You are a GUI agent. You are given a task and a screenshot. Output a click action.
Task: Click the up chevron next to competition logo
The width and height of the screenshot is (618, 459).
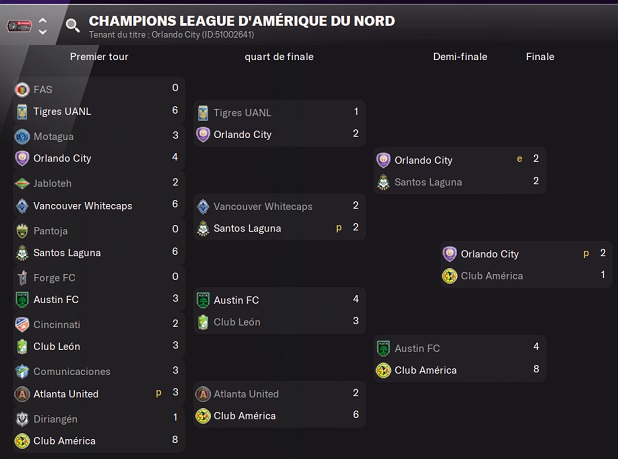coord(43,19)
